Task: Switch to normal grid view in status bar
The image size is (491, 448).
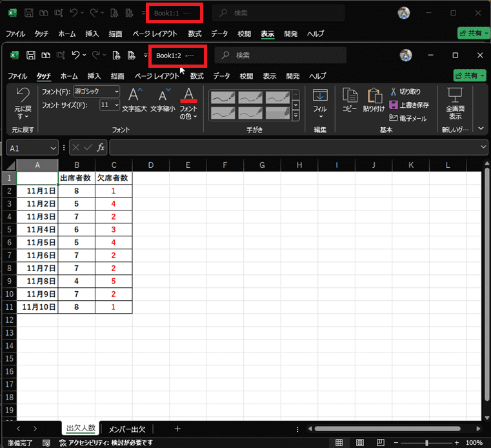Action: (339, 443)
